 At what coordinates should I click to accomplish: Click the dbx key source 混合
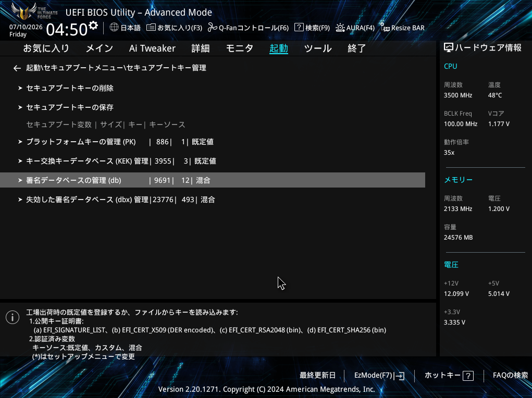(208, 200)
